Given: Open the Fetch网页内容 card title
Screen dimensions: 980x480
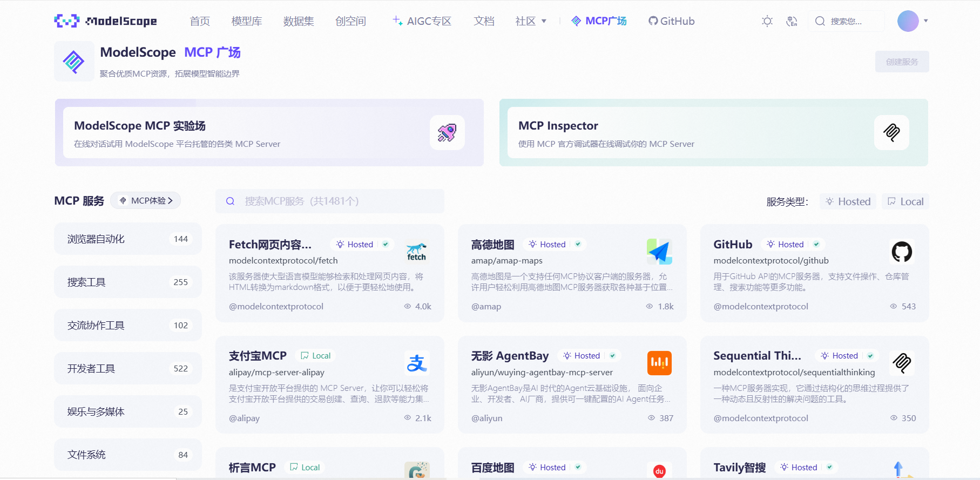Looking at the screenshot, I should pos(270,245).
